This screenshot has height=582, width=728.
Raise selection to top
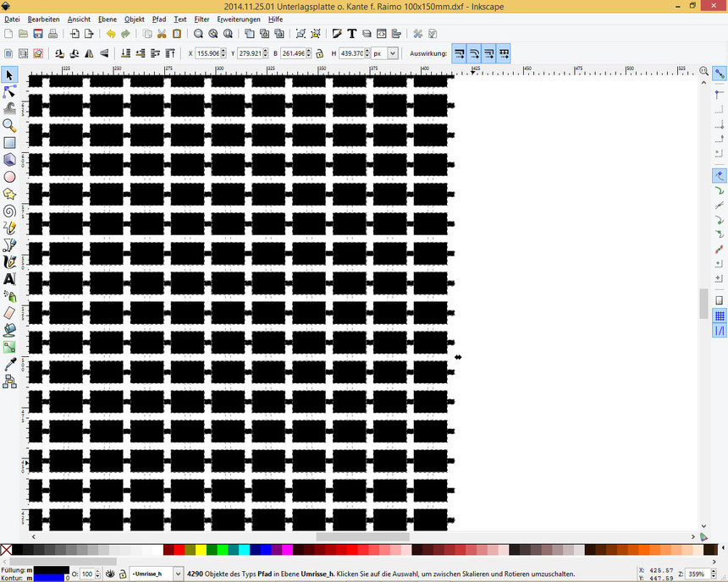[x=170, y=53]
